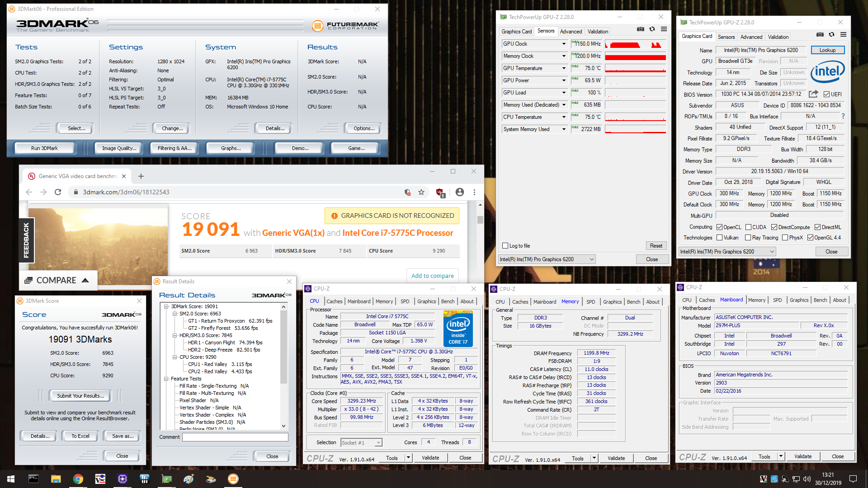Viewport: 868px width, 488px height.
Task: Click GPU Clock sensor graph
Action: pos(635,44)
